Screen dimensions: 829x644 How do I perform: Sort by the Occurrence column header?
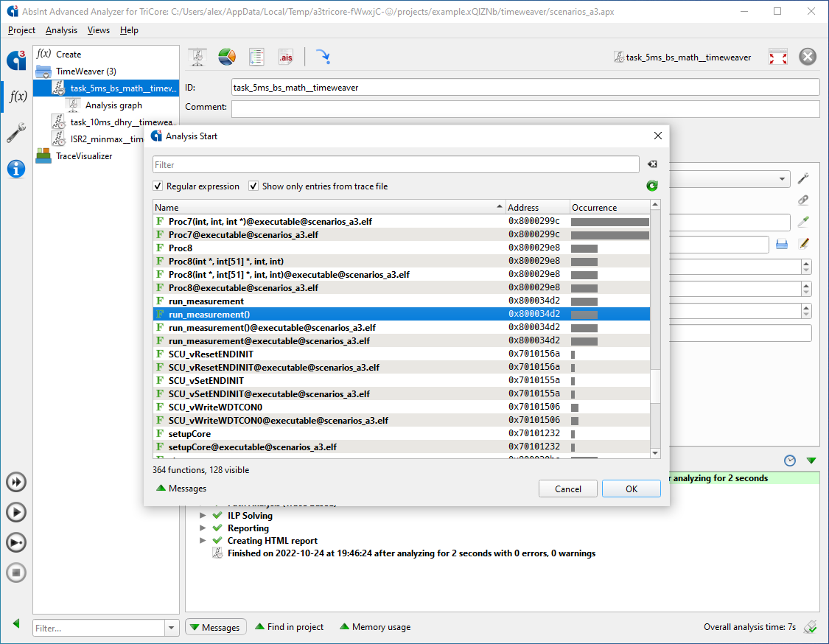point(609,207)
